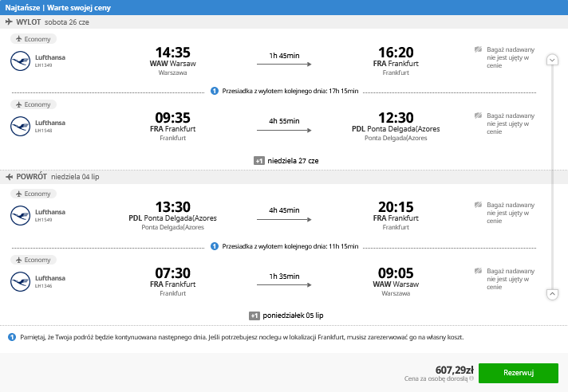Click the no-baggage icon for the 07:30 Frankfurt flight
The height and width of the screenshot is (392, 568).
(478, 271)
